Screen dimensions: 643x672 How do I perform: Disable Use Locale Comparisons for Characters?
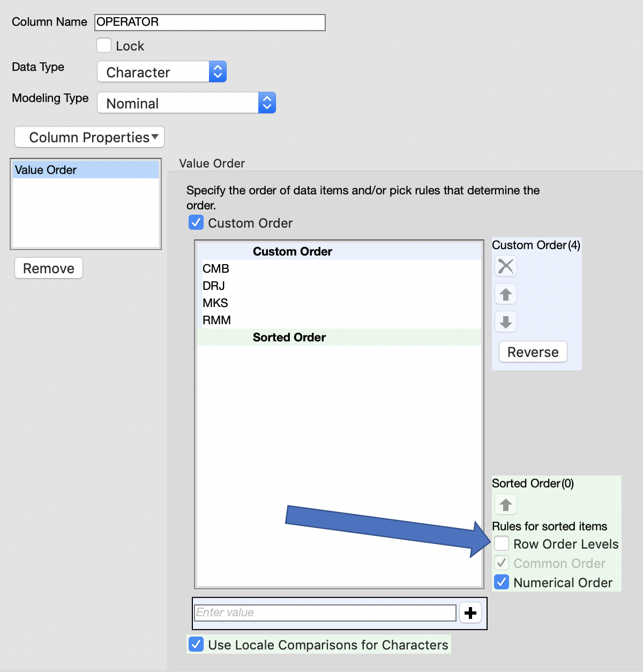196,644
